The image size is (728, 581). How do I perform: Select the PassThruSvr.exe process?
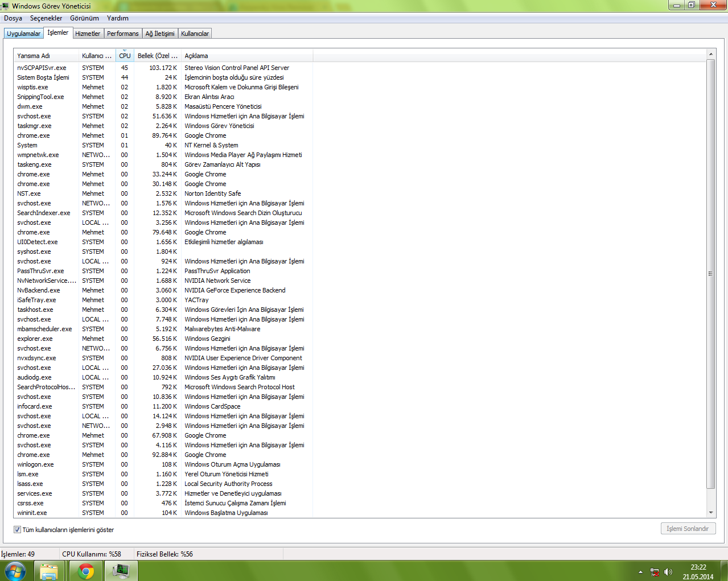click(x=163, y=271)
